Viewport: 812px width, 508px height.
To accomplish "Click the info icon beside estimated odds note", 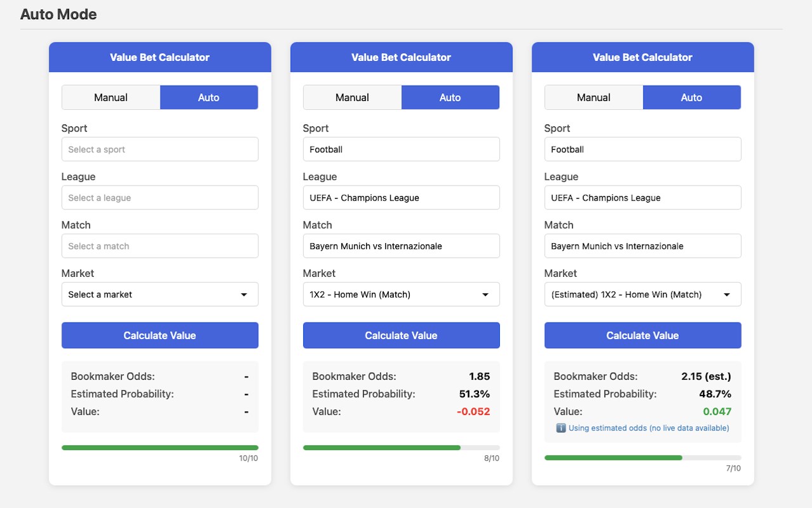I will point(561,428).
